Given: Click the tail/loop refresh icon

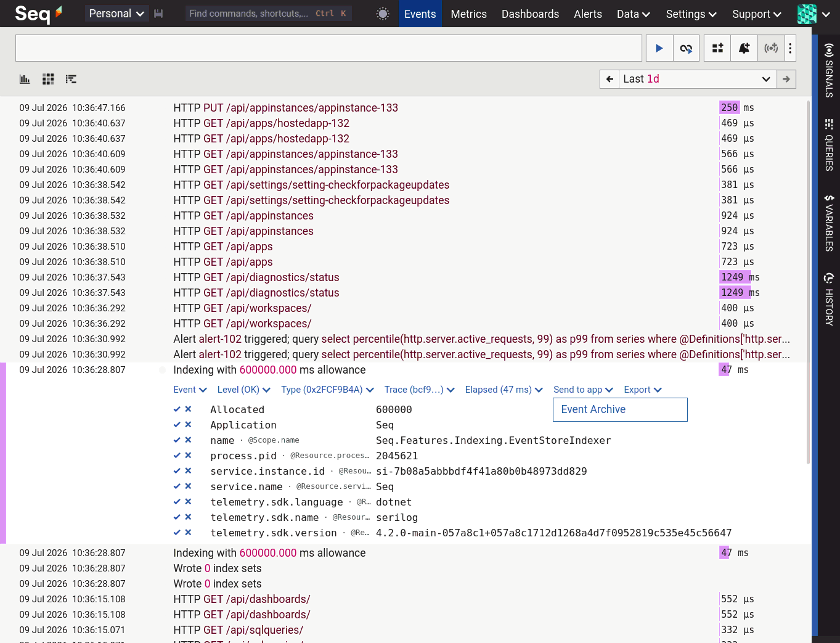Looking at the screenshot, I should pyautogui.click(x=686, y=48).
